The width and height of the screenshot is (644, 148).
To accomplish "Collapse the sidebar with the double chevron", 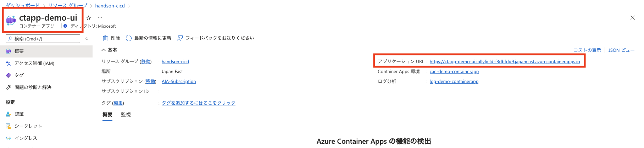I will 87,39.
